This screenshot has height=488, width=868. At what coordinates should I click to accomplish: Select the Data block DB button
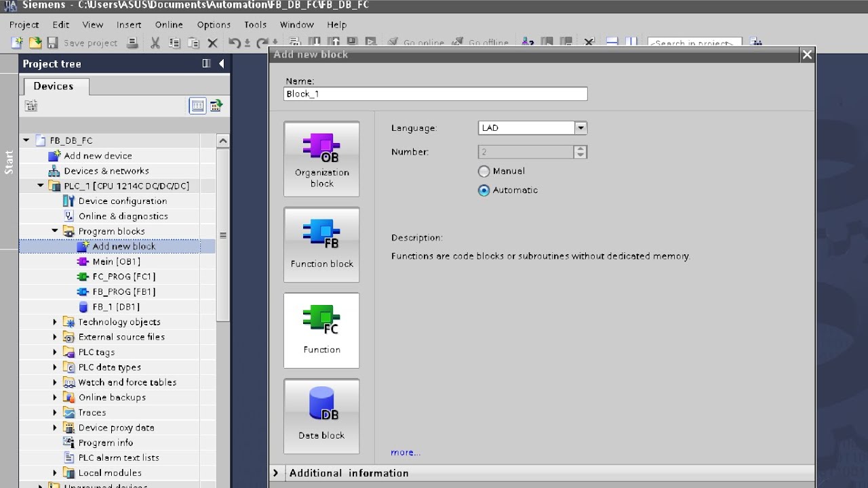(x=321, y=416)
